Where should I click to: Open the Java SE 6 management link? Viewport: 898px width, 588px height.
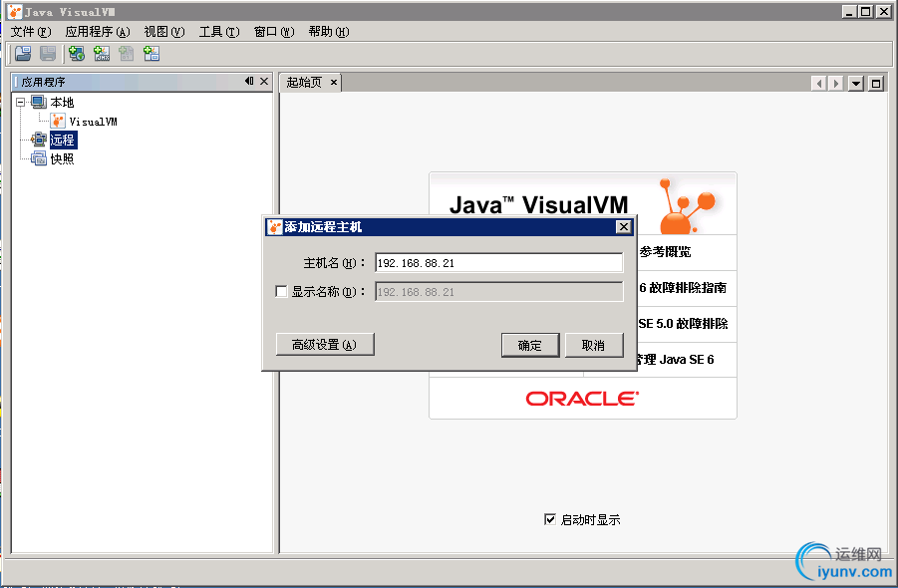click(675, 360)
